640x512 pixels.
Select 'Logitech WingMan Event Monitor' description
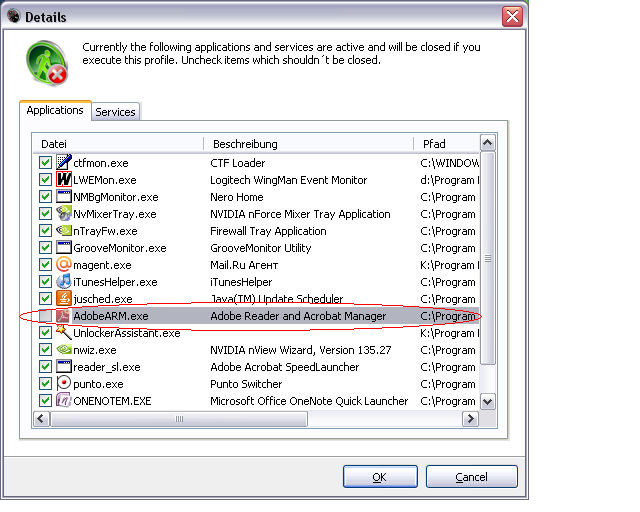289,180
